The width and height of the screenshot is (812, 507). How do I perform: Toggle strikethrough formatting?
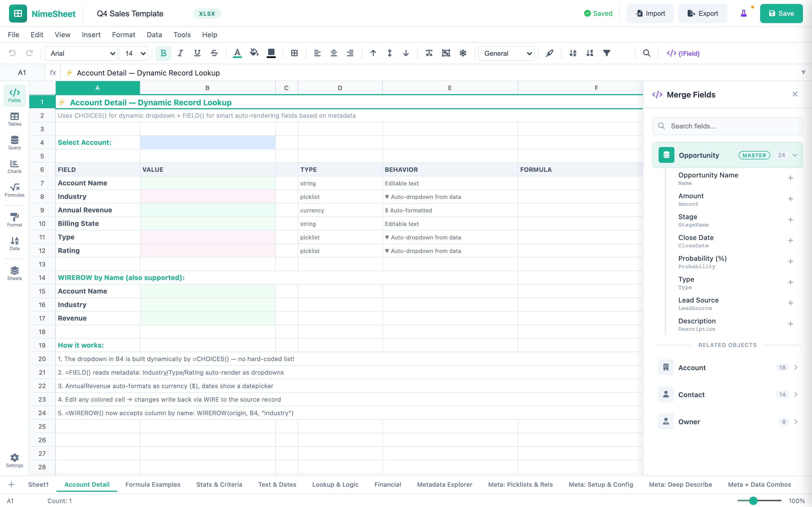pos(214,53)
